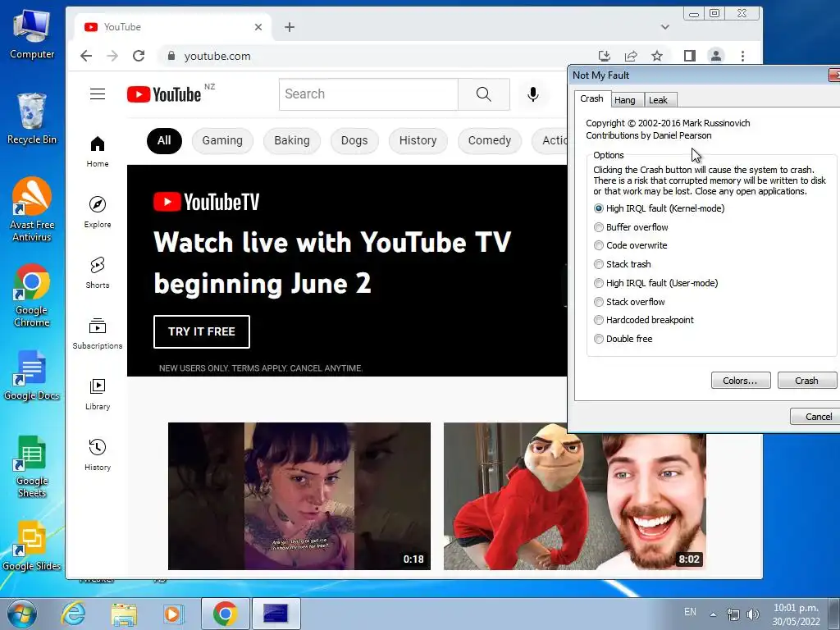840x630 pixels.
Task: Select Hardcoded breakpoint option
Action: 644,320
